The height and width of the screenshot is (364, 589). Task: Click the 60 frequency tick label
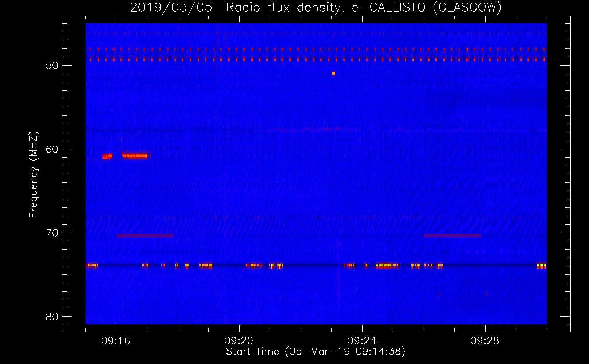click(x=52, y=149)
